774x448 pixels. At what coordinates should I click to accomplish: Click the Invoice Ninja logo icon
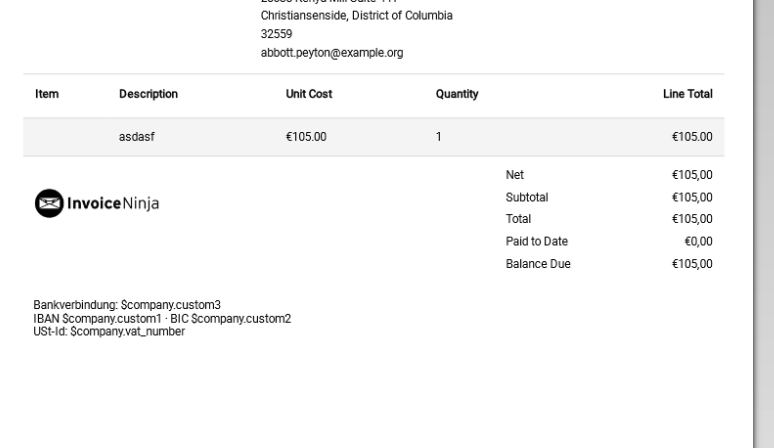coord(49,203)
